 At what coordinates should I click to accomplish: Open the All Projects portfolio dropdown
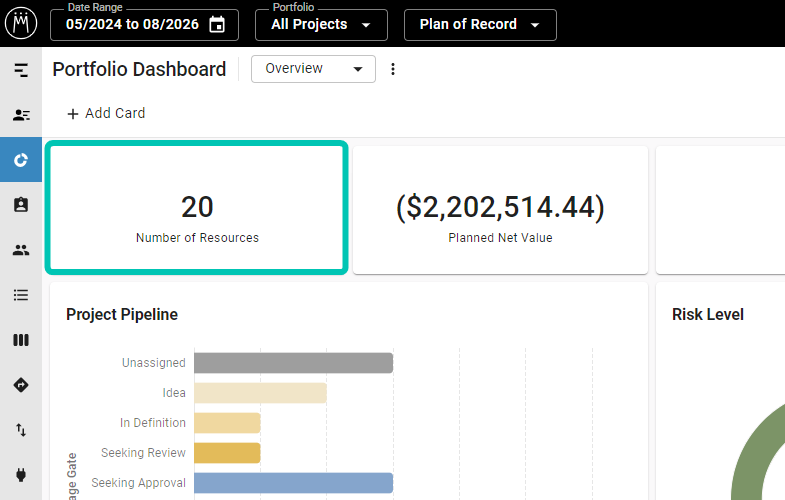[x=321, y=25]
